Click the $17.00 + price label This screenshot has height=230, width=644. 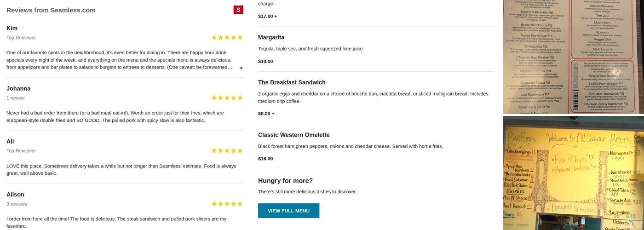click(x=267, y=16)
